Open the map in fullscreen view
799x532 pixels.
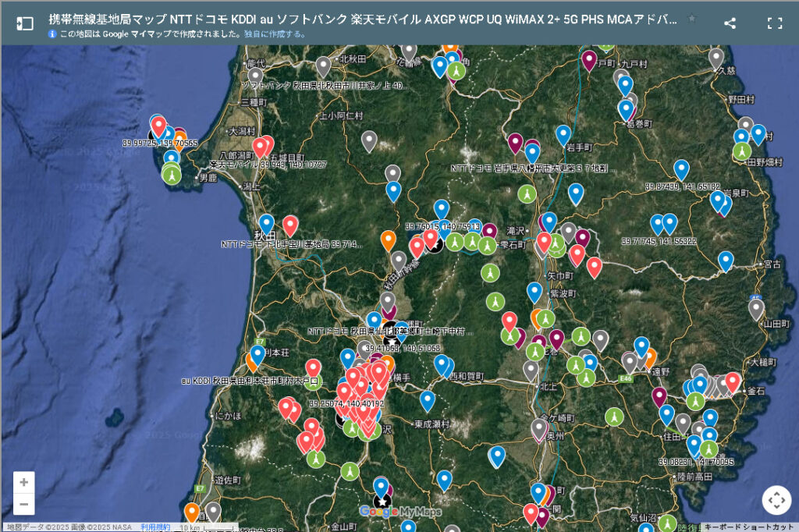[774, 23]
